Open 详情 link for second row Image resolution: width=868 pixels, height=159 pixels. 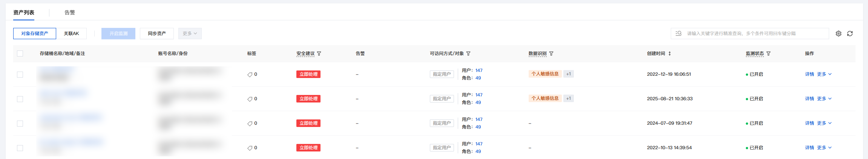(x=810, y=99)
